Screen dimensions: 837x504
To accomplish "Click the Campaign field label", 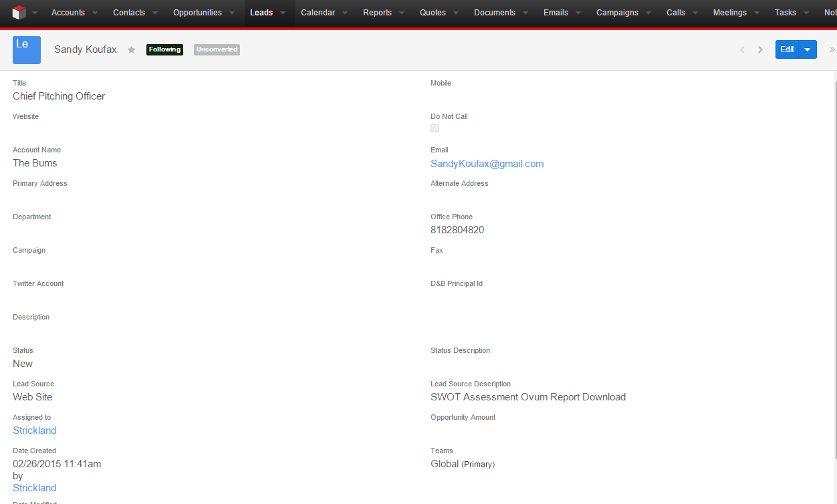I will (x=29, y=250).
